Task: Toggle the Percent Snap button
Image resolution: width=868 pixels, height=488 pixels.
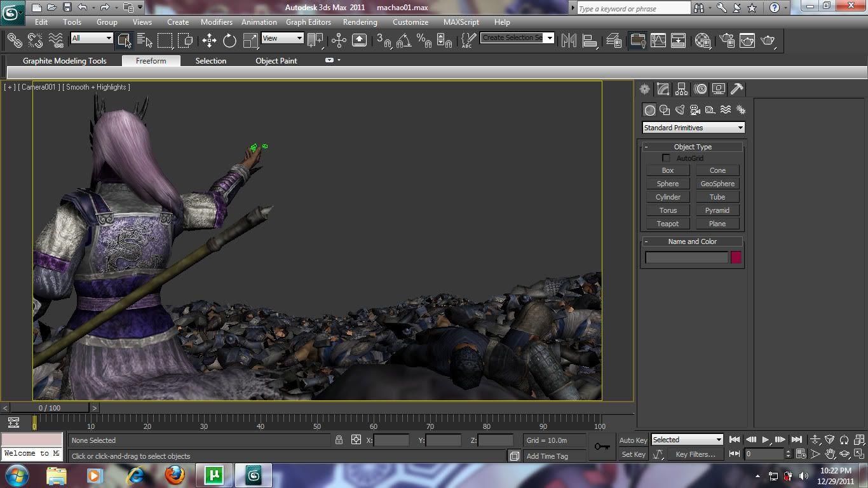Action: click(x=424, y=40)
